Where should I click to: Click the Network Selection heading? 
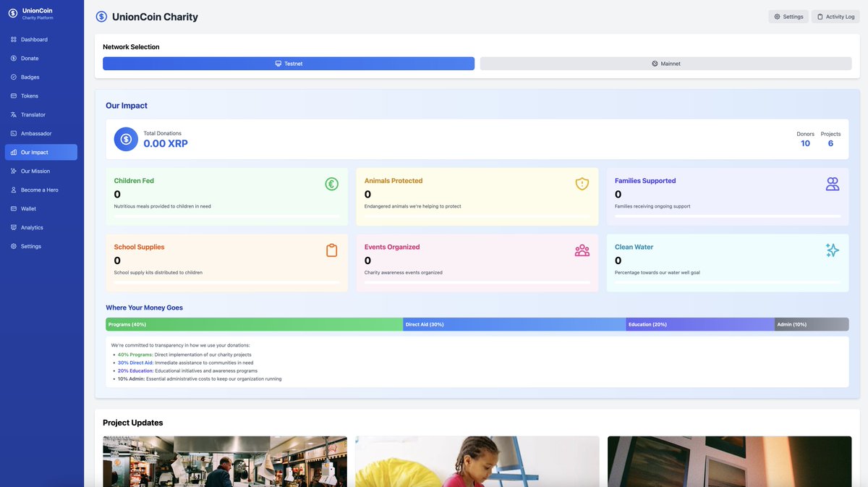(x=131, y=47)
